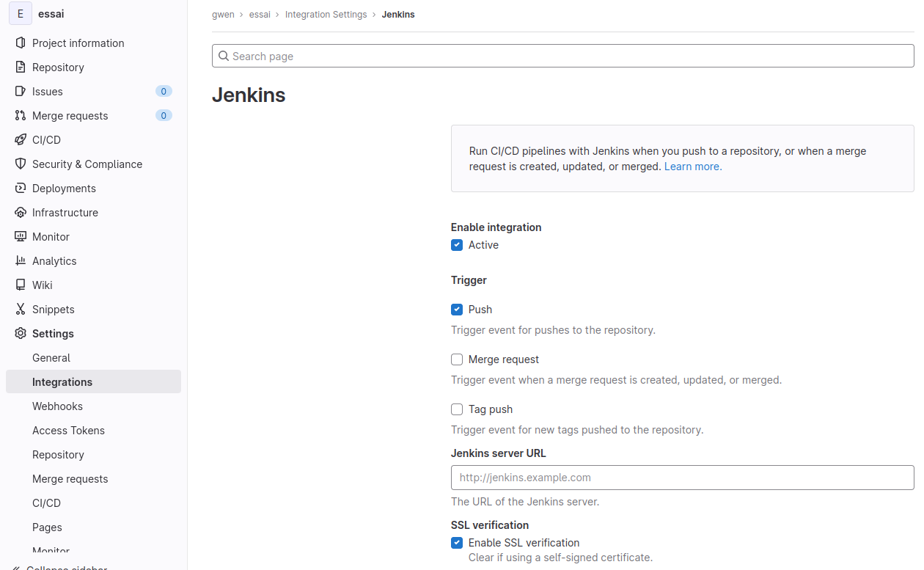The width and height of the screenshot is (924, 570).
Task: Enable the Tag push trigger checkbox
Action: tap(457, 409)
